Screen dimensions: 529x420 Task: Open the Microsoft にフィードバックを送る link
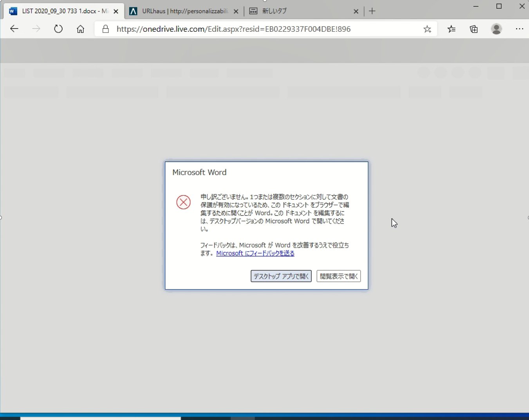coord(255,253)
